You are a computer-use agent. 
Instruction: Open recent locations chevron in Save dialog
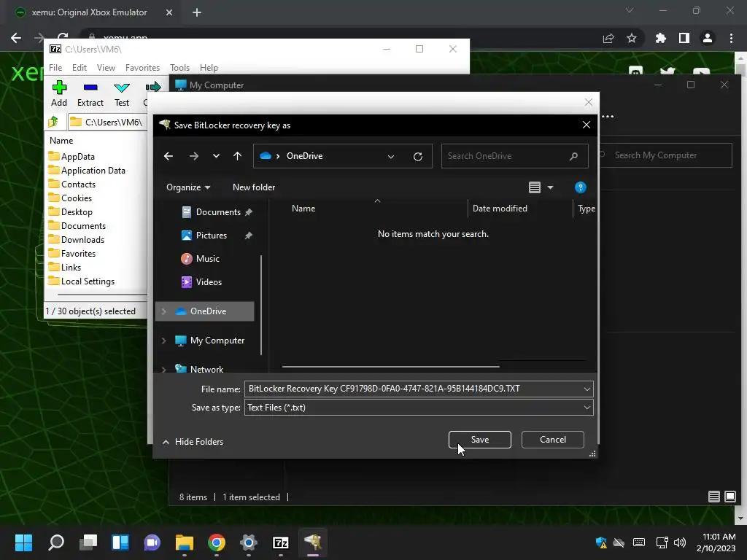[x=216, y=156]
